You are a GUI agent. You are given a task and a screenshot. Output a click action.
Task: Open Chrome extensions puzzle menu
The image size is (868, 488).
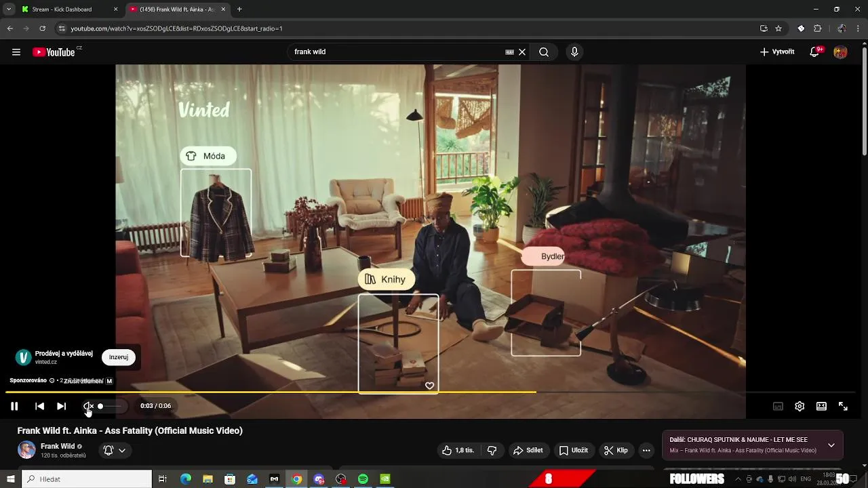tap(818, 28)
